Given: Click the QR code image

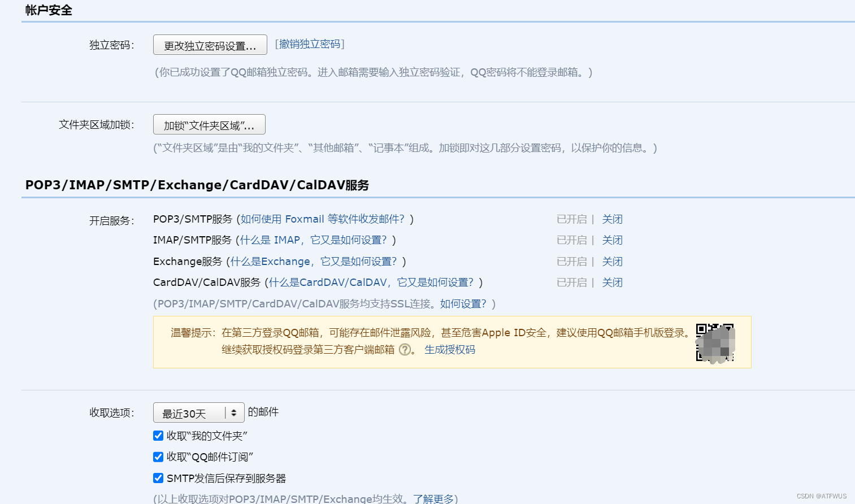Looking at the screenshot, I should point(715,342).
